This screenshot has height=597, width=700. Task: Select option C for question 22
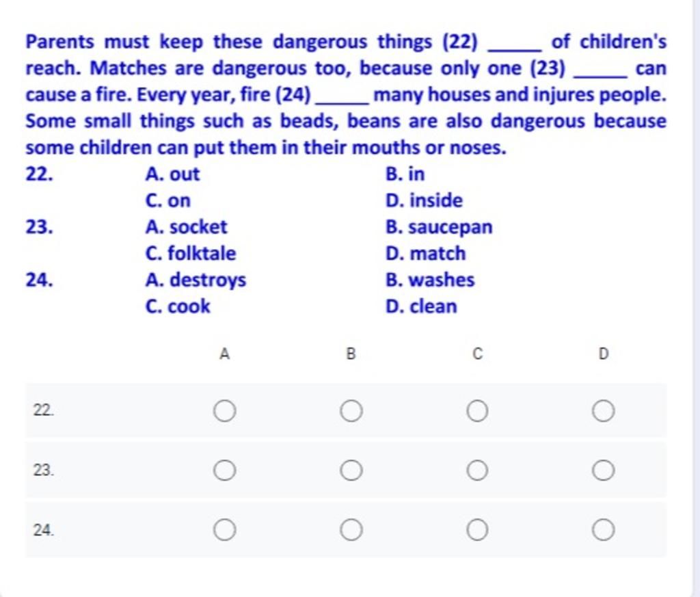coord(477,411)
